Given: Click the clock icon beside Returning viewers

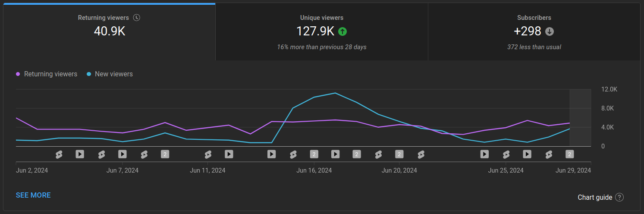Looking at the screenshot, I should click(x=137, y=18).
